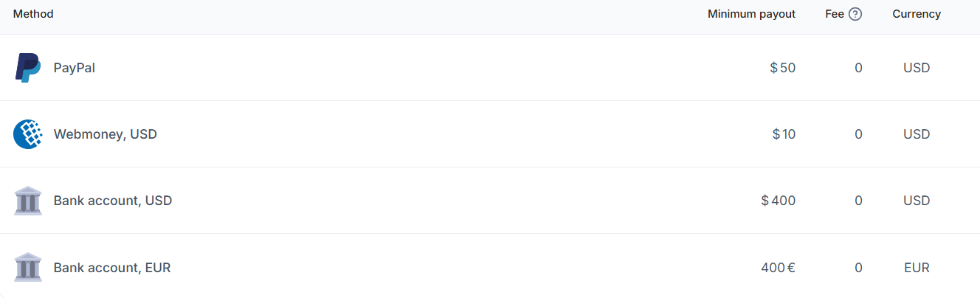Click the Method column header
This screenshot has height=298, width=980.
pyautogui.click(x=33, y=14)
